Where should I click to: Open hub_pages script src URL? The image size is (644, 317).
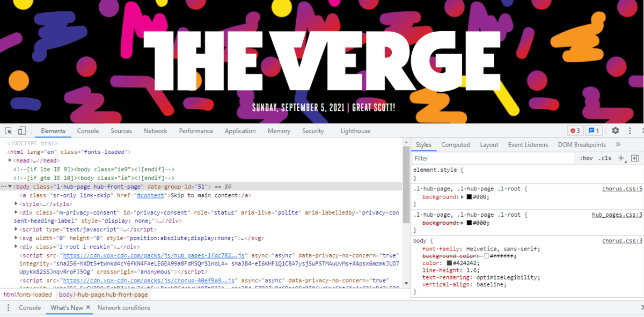154,256
